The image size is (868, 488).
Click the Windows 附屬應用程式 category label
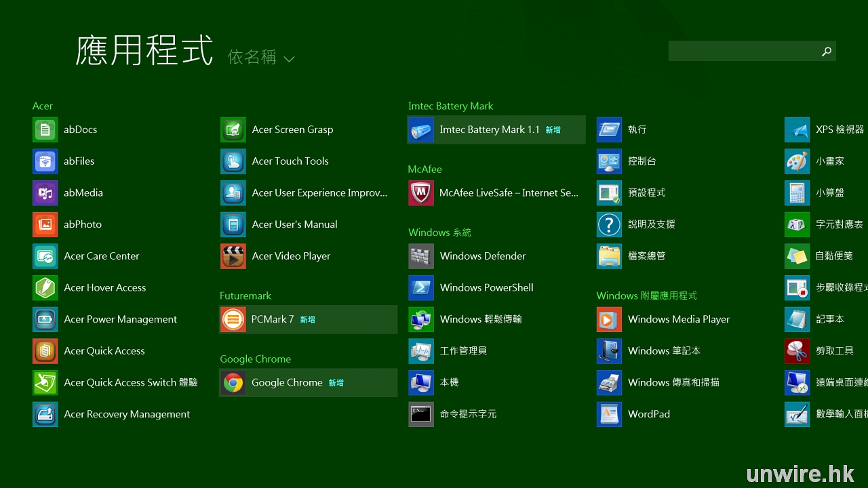tap(646, 296)
